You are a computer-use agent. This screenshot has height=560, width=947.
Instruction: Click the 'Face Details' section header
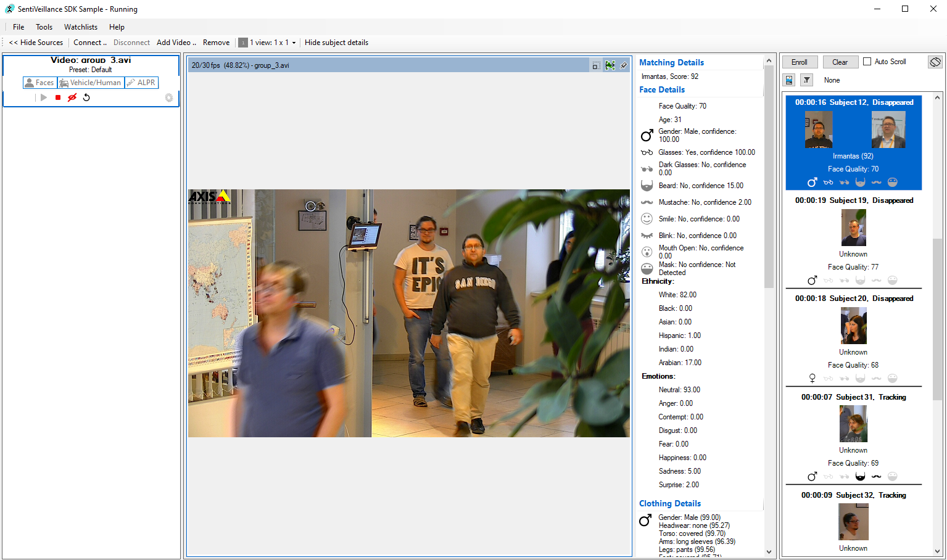click(x=662, y=89)
